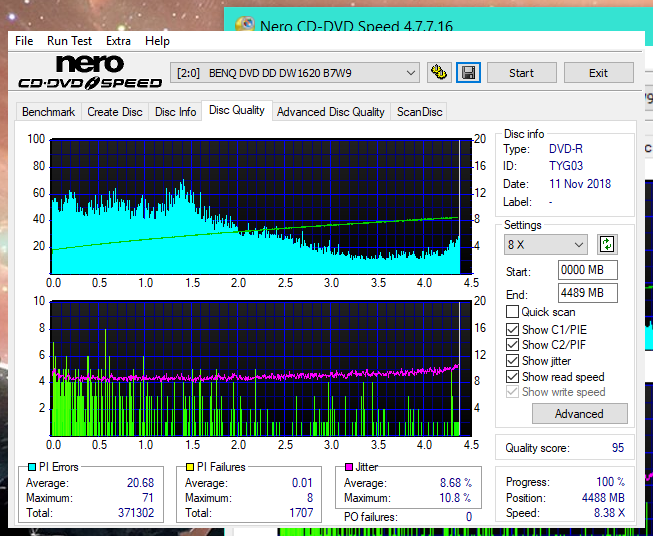Click the Nero CD-DVD Speed logo

[90, 72]
